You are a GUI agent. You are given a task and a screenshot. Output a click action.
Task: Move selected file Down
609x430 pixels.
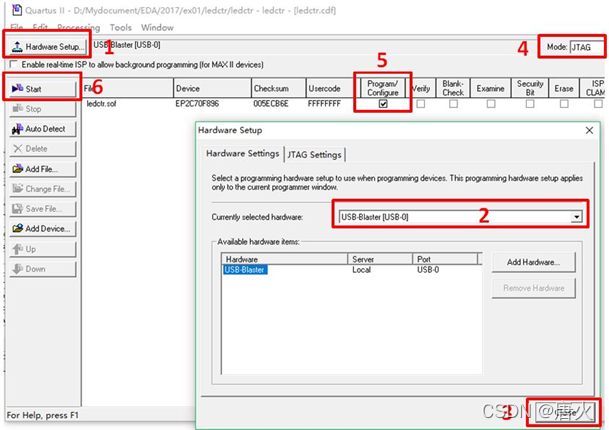(42, 269)
